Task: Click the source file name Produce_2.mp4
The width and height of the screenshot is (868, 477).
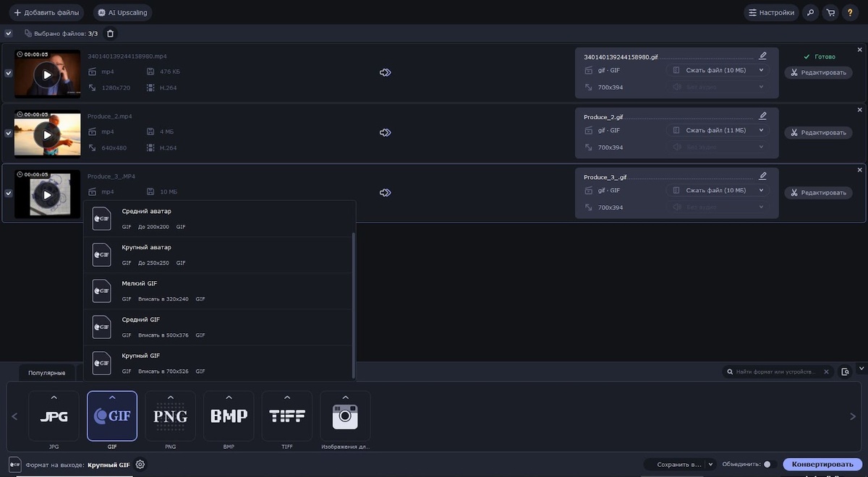Action: coord(110,116)
